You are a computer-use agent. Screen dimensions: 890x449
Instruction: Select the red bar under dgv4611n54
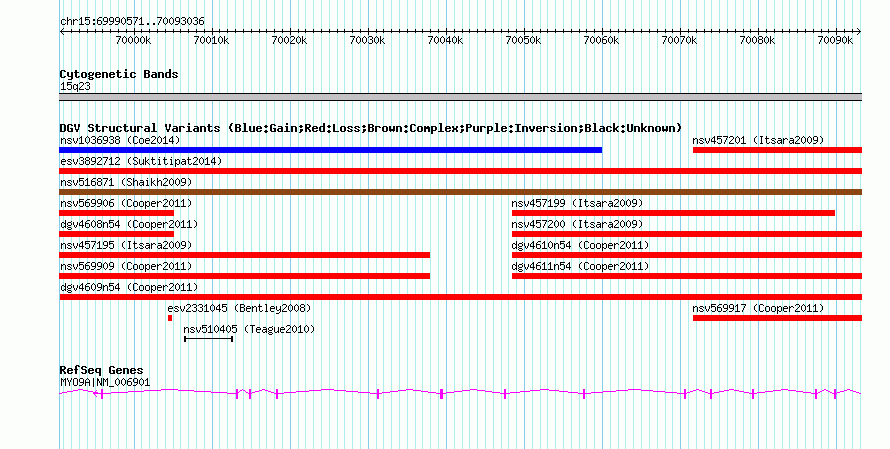[687, 276]
